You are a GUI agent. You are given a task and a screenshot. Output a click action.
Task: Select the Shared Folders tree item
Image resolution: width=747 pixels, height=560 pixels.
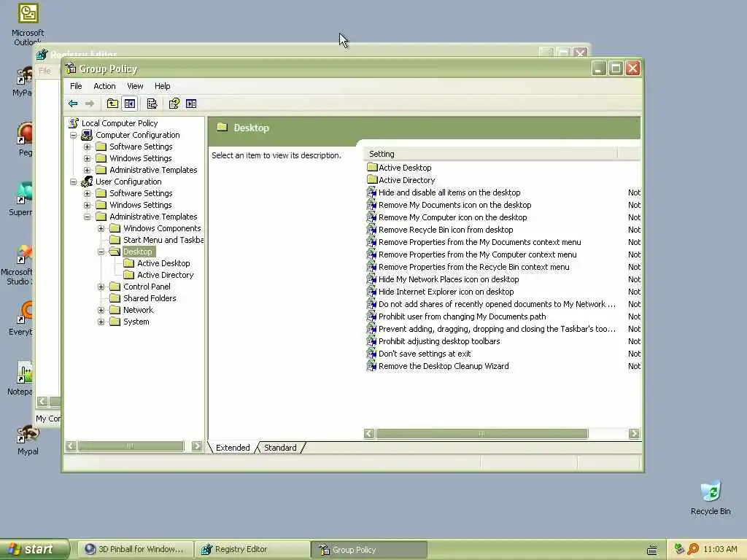(x=150, y=298)
